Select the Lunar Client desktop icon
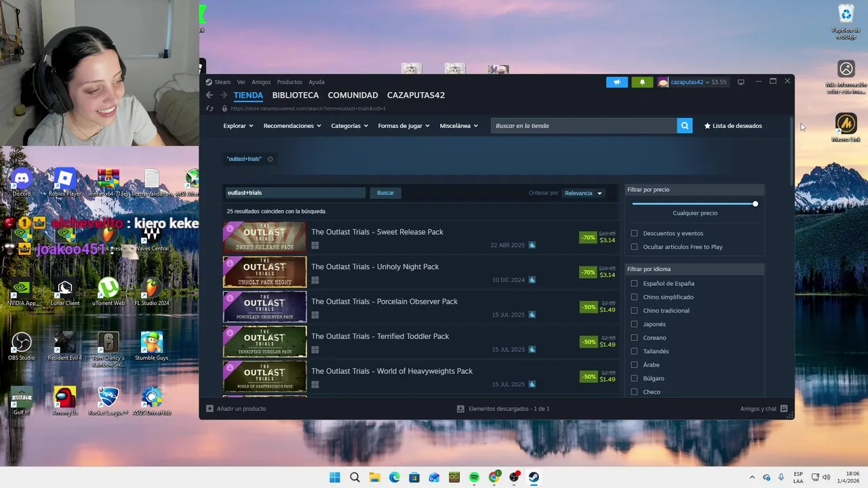 [x=64, y=292]
